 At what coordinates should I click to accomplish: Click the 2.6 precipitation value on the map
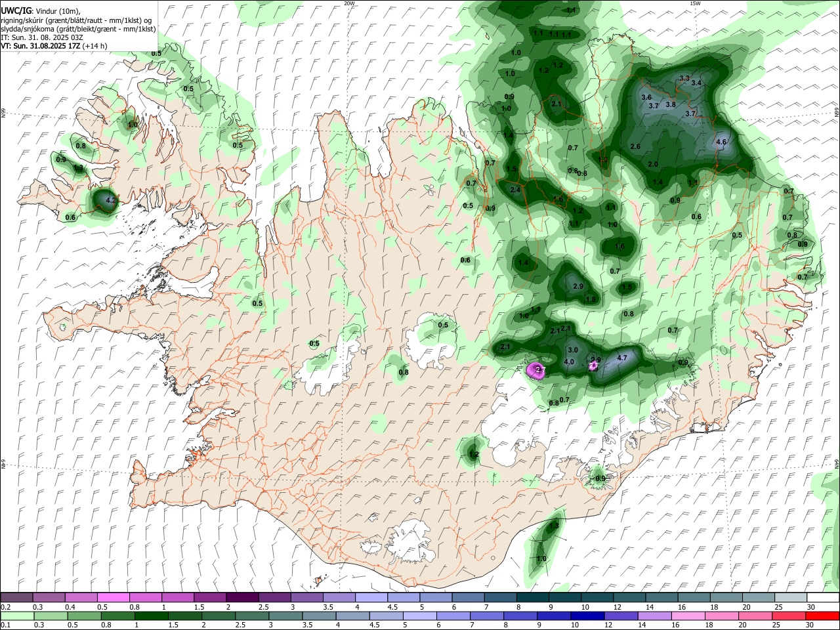[x=635, y=146]
